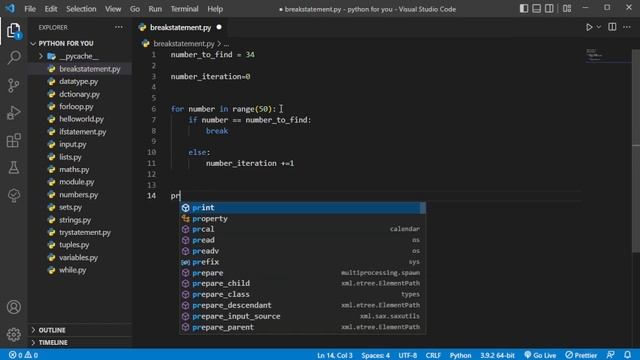Viewport: 640px width, 360px height.
Task: Expand the __pycache__ folder
Action: pos(80,56)
